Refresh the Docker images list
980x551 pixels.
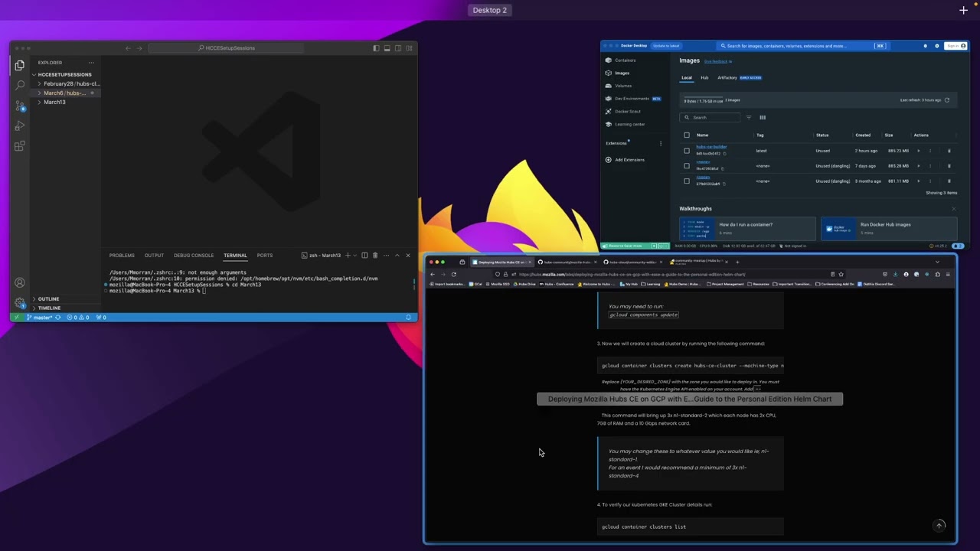pos(947,100)
